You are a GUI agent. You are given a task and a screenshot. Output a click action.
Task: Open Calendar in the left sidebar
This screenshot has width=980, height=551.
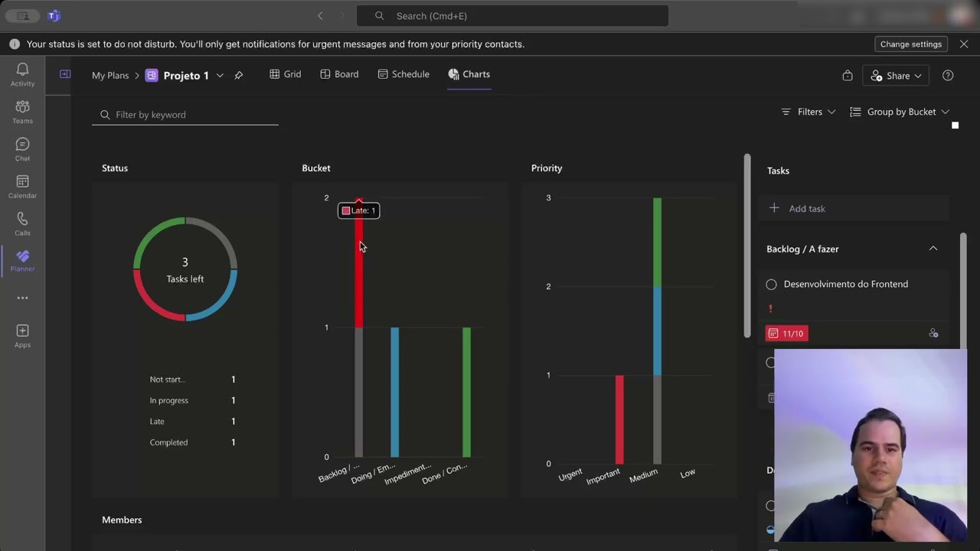(22, 187)
